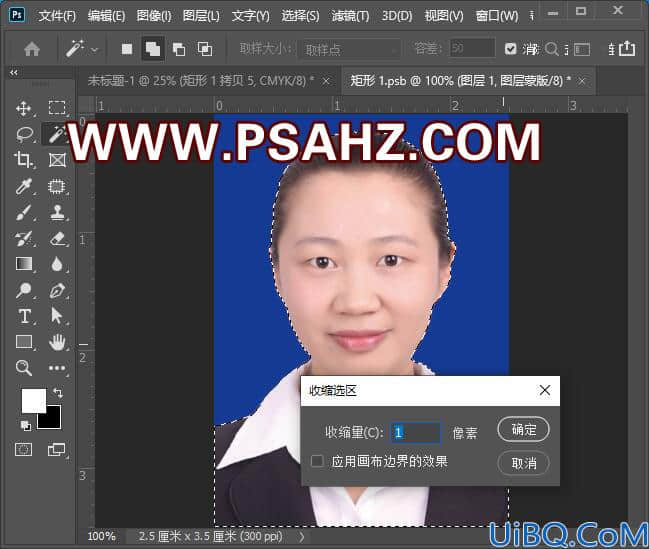Close the 矩形 1.psb document tab

click(582, 81)
